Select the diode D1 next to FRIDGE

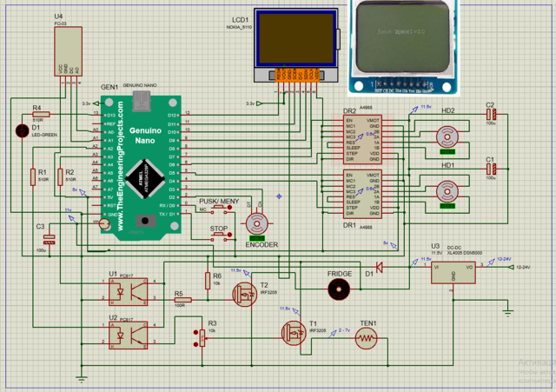[x=379, y=267]
